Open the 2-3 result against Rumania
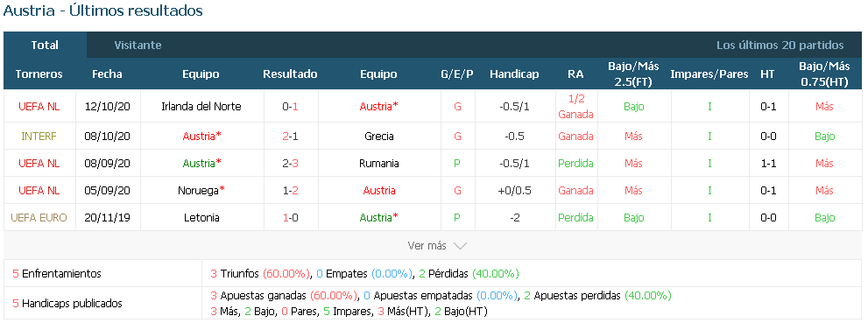The width and height of the screenshot is (868, 323). point(290,163)
